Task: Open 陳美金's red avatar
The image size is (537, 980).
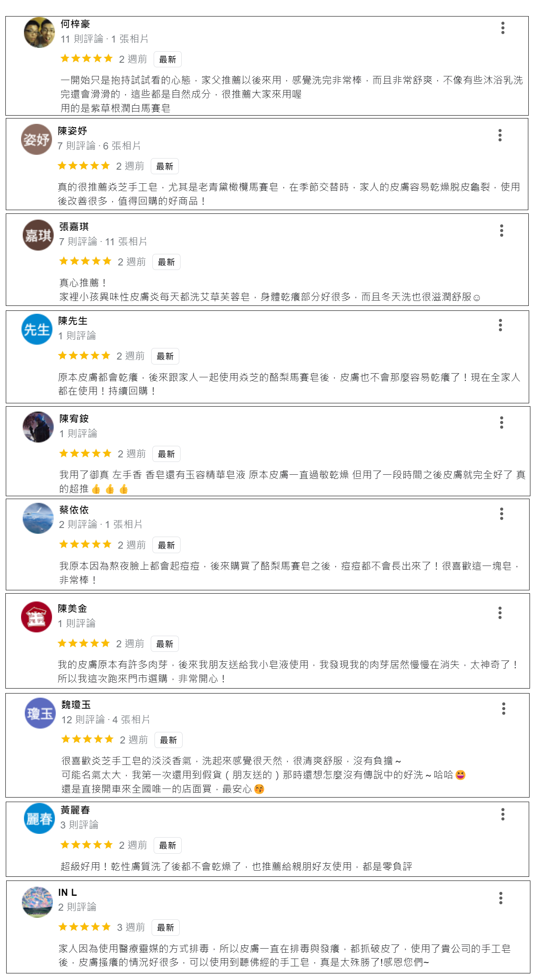Action: coord(36,617)
